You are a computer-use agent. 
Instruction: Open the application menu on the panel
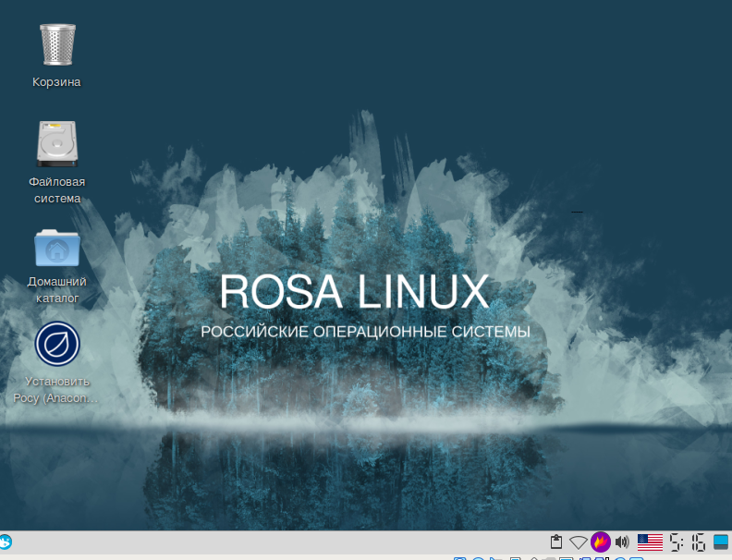6,542
